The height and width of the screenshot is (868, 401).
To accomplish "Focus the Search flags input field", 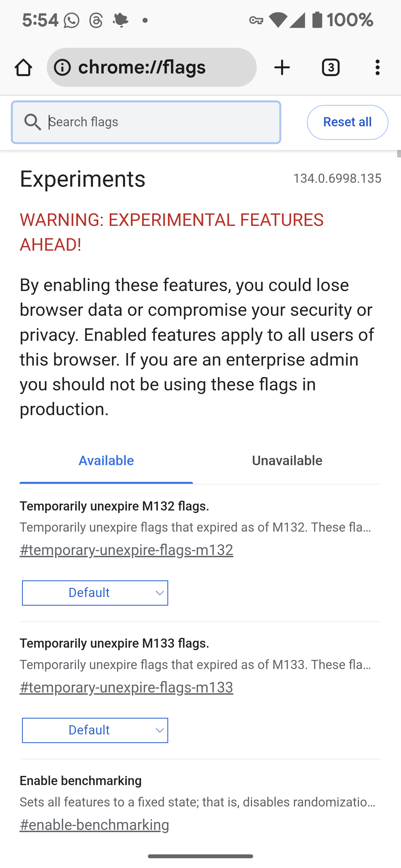I will click(x=162, y=122).
